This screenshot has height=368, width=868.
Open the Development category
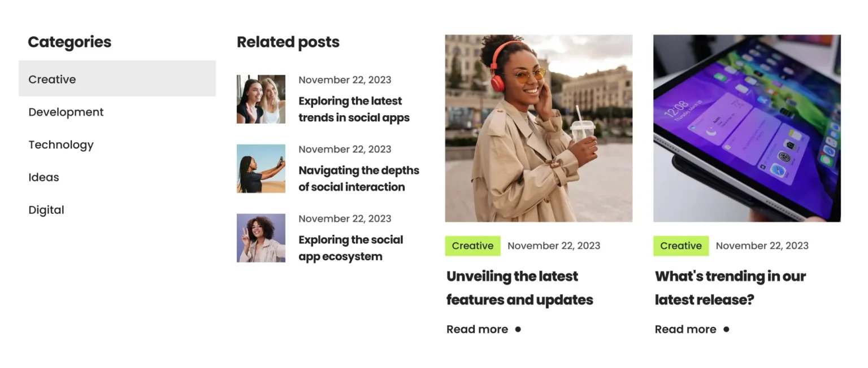click(x=66, y=112)
